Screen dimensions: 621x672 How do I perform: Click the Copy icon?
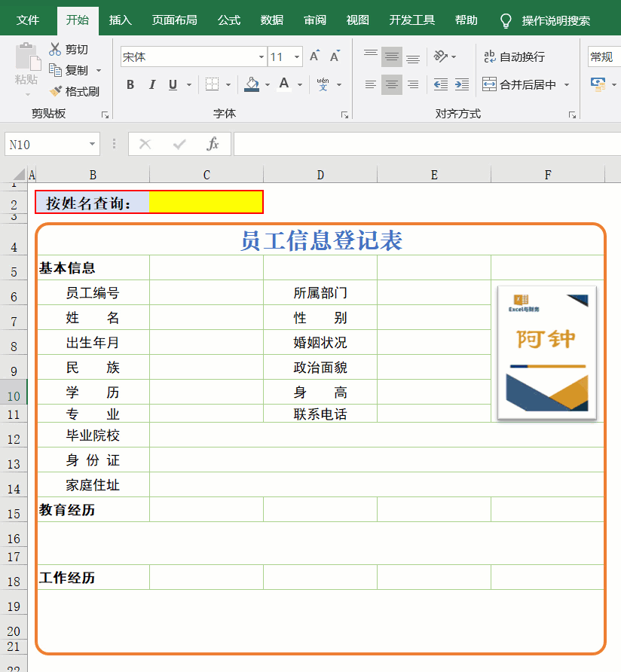point(55,70)
